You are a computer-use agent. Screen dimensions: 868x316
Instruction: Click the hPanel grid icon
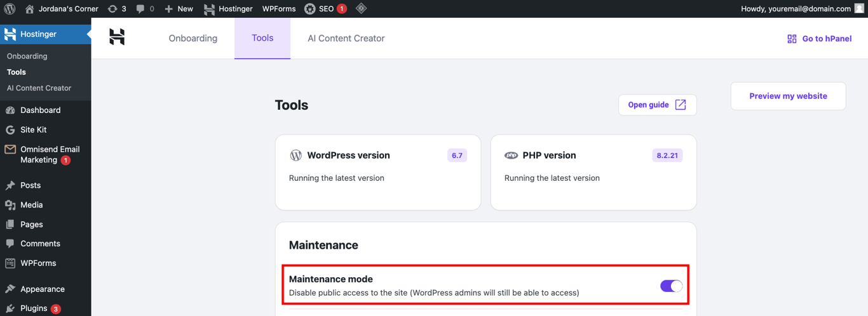[x=792, y=39]
